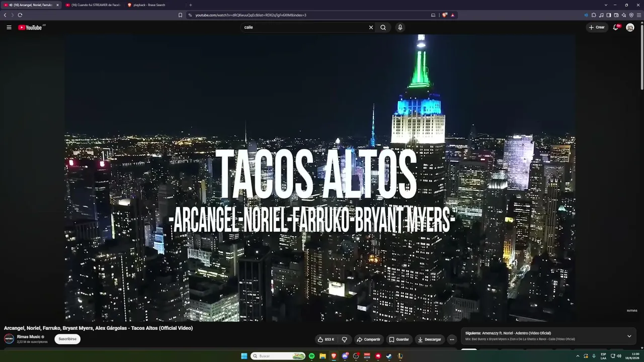
Task: Select the Arcangel, Noriel, Farruko tab
Action: tap(31, 5)
